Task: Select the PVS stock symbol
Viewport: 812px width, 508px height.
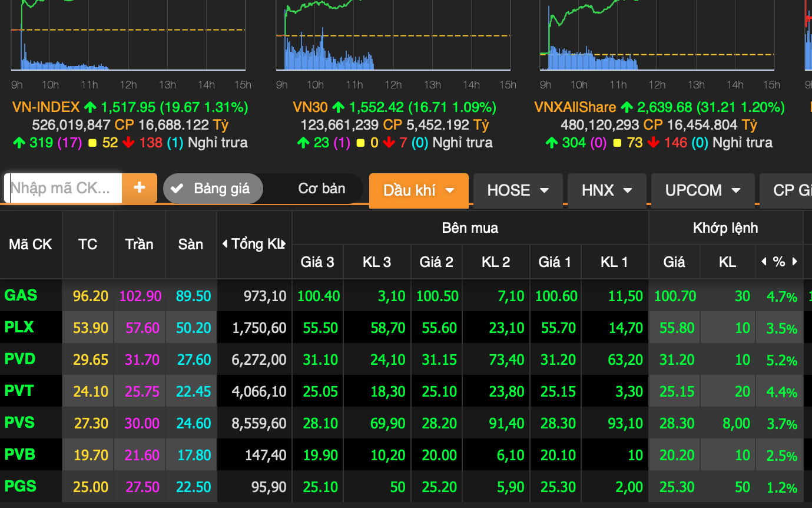Action: pyautogui.click(x=20, y=423)
